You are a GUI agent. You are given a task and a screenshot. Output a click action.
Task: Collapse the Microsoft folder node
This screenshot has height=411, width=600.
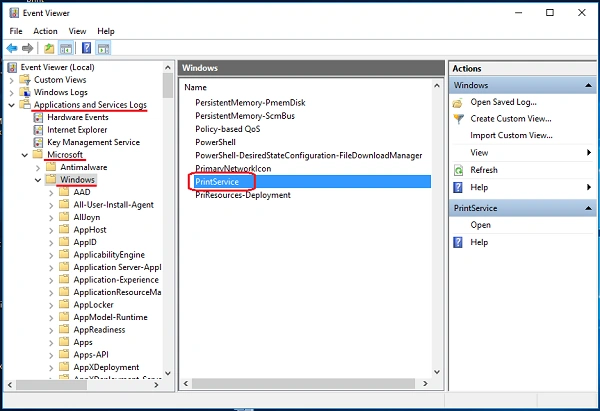coord(24,155)
